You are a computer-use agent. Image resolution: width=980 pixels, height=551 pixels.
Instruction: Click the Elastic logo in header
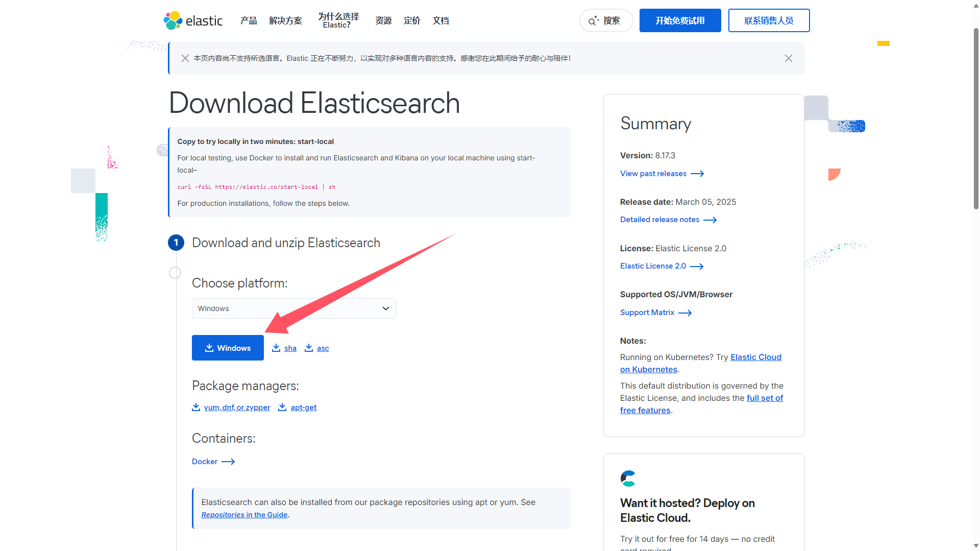pos(193,20)
